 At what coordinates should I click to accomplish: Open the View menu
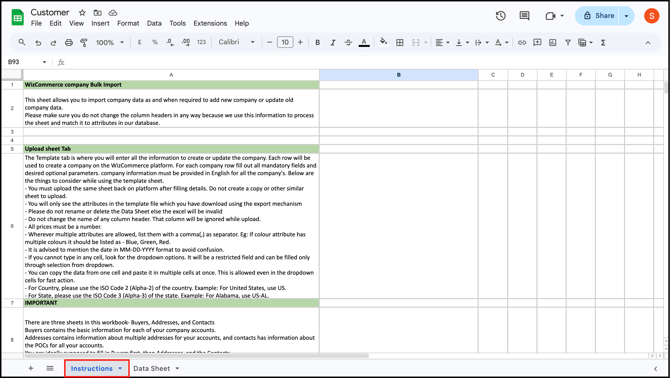coord(76,23)
